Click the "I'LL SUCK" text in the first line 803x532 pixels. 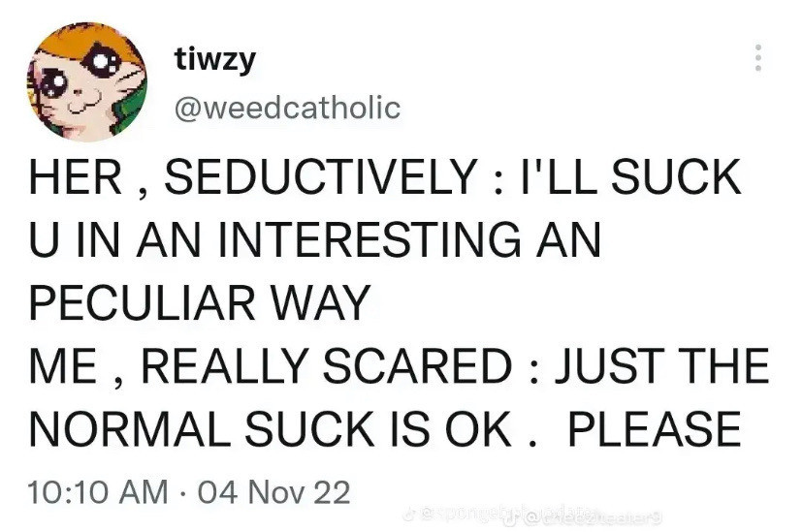pos(630,177)
